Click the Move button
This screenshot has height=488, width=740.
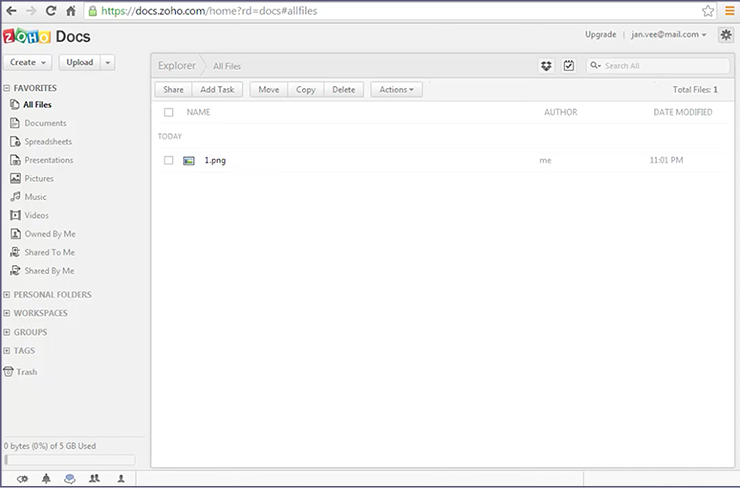[x=269, y=90]
